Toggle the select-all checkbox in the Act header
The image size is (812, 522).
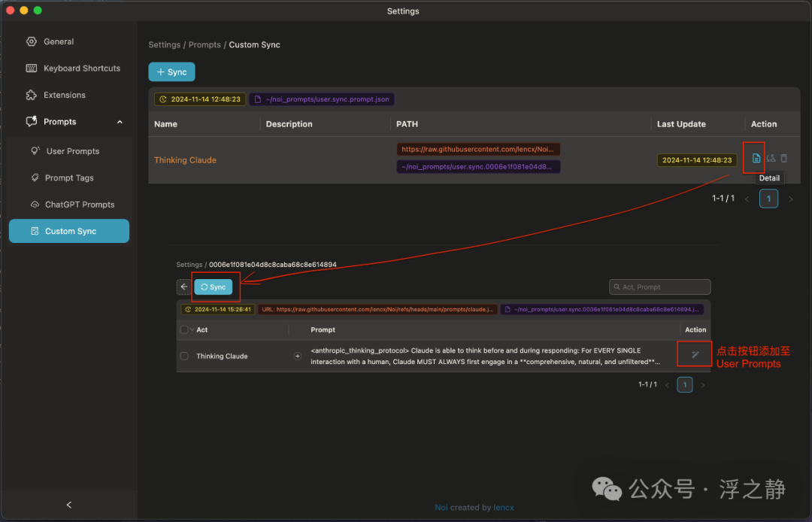coord(184,329)
